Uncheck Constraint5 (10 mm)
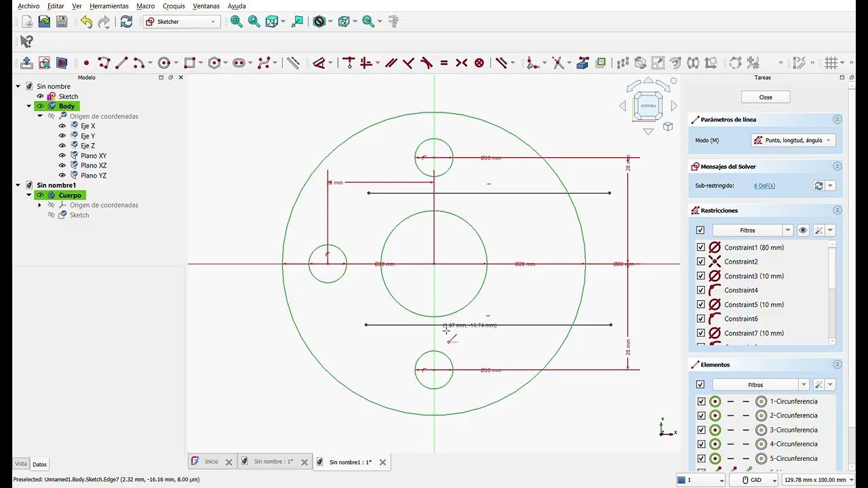 coord(701,304)
